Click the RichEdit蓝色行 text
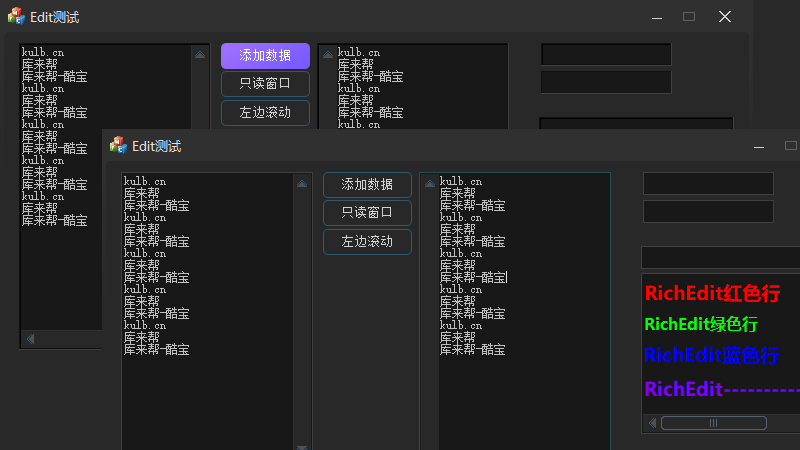The height and width of the screenshot is (450, 800). point(712,356)
